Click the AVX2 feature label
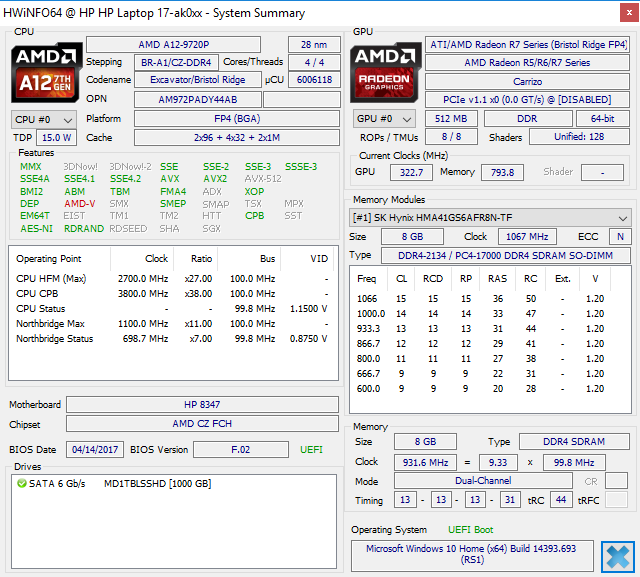Viewport: 640px width, 577px height. click(x=215, y=179)
